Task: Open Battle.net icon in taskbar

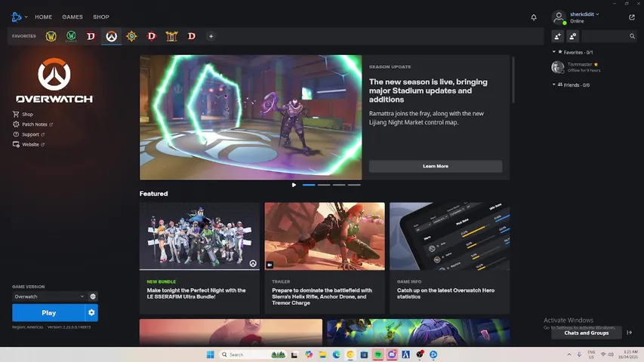Action: click(433, 354)
